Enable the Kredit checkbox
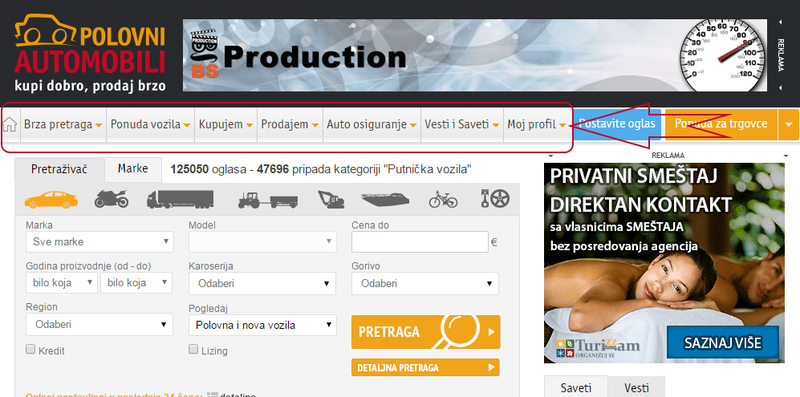 pyautogui.click(x=30, y=350)
